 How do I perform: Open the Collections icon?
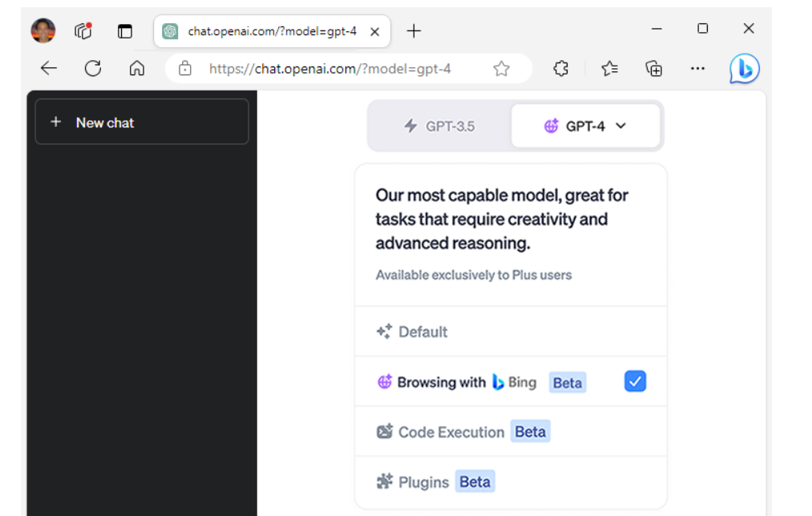654,69
